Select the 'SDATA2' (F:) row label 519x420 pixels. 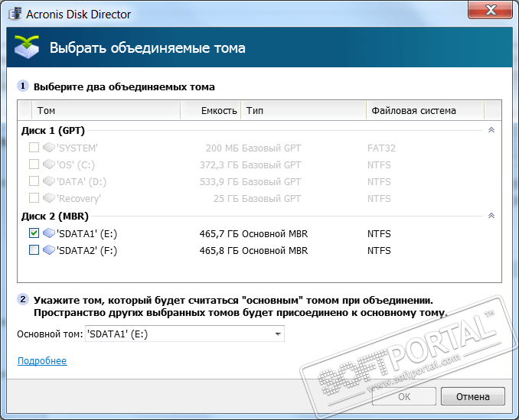[86, 251]
